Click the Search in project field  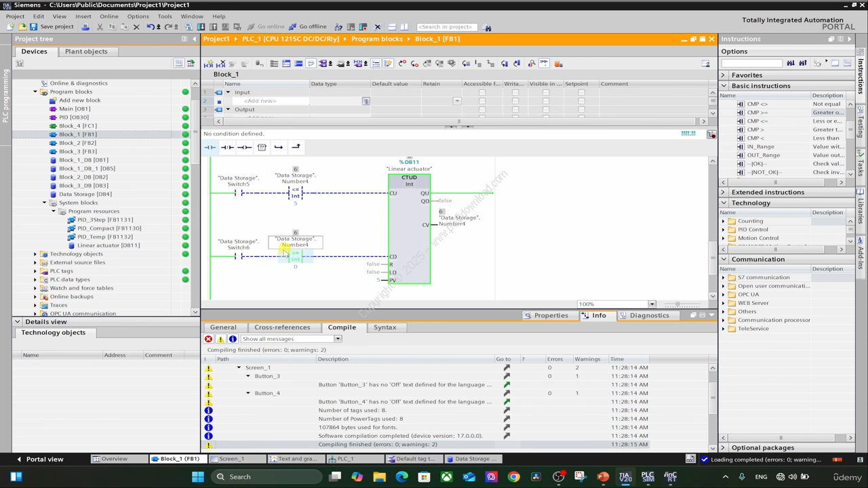coord(446,27)
